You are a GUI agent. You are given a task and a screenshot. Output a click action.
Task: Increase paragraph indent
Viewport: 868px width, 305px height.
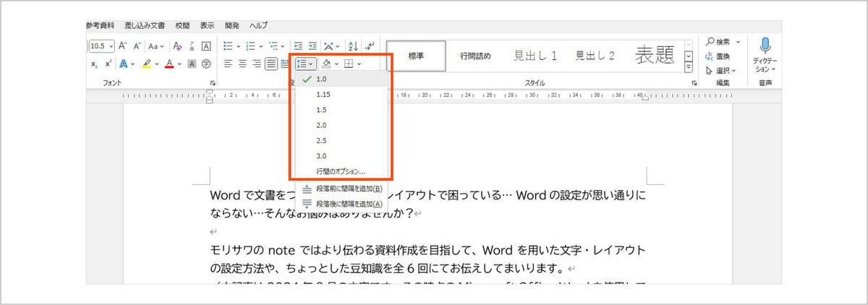point(312,46)
